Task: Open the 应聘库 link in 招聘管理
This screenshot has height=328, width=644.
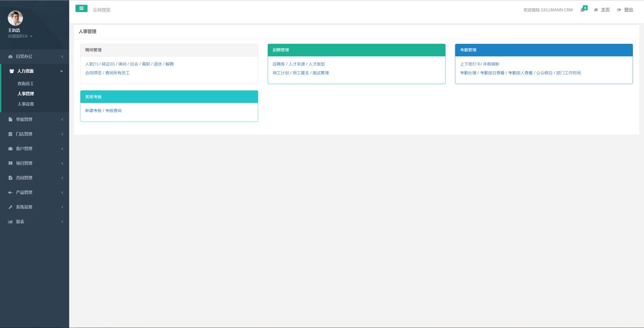Action: coord(278,64)
